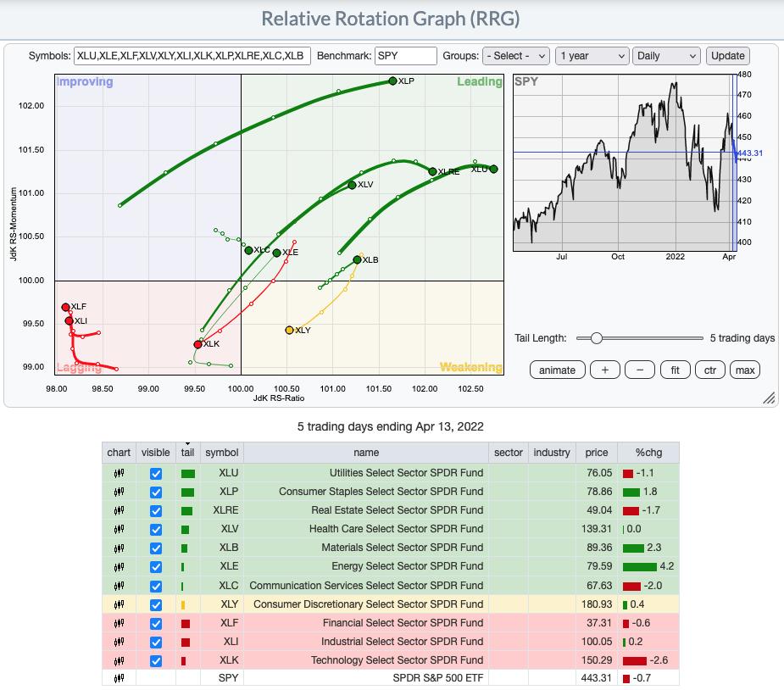Hide the XLI Industrial sector
This screenshot has height=690, width=784.
point(156,642)
